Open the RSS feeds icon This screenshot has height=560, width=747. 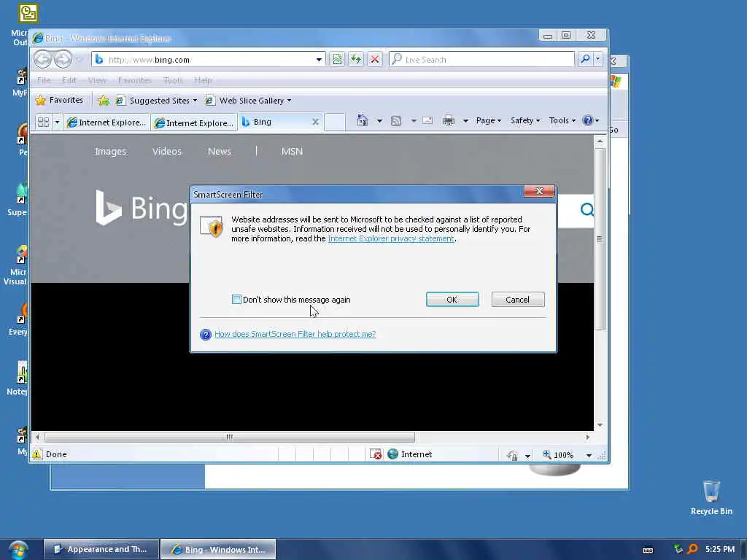pyautogui.click(x=396, y=121)
